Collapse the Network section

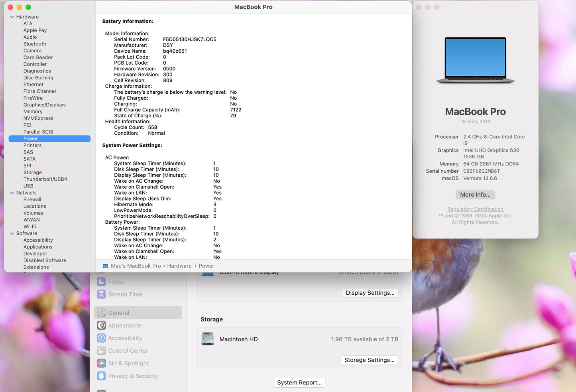pos(12,193)
